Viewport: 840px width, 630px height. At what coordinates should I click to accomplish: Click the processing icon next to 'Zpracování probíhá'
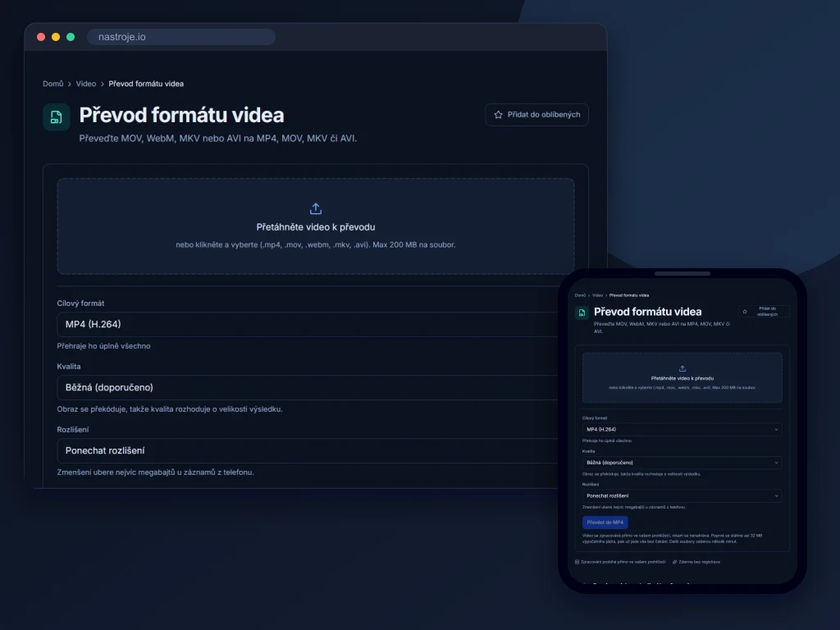(577, 562)
